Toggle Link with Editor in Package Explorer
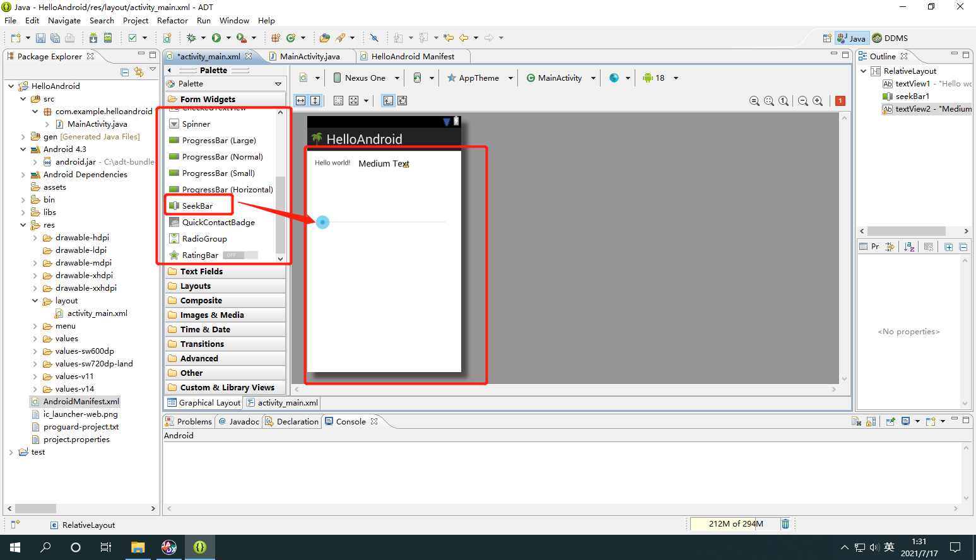 tap(139, 72)
